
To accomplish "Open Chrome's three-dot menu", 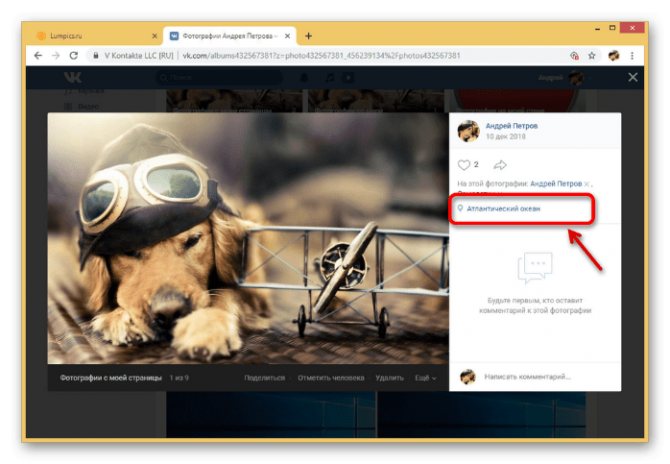I will pos(632,56).
